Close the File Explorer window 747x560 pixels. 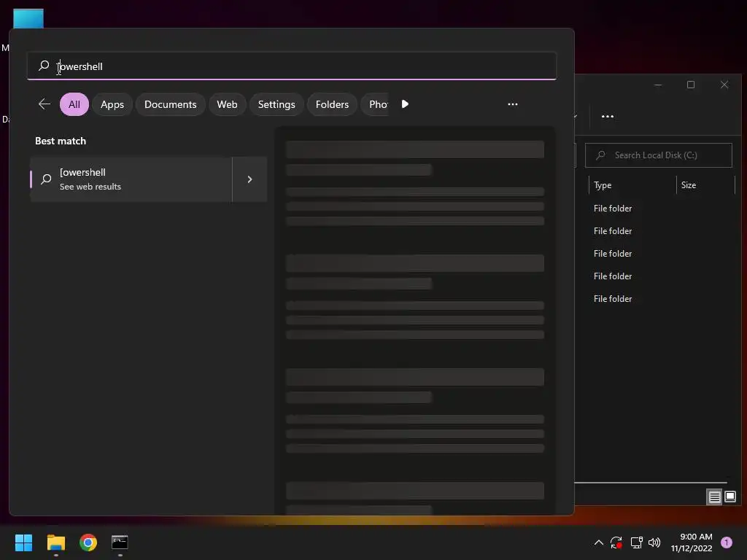point(724,85)
